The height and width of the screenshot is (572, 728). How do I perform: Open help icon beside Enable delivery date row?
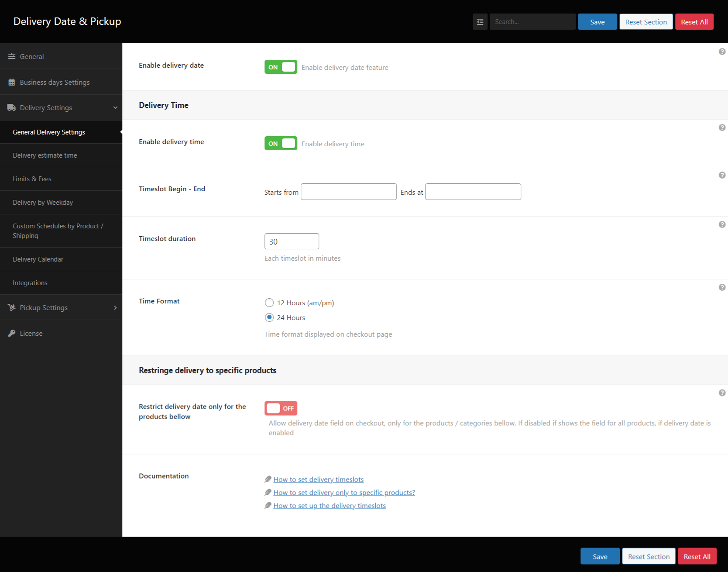(x=722, y=51)
